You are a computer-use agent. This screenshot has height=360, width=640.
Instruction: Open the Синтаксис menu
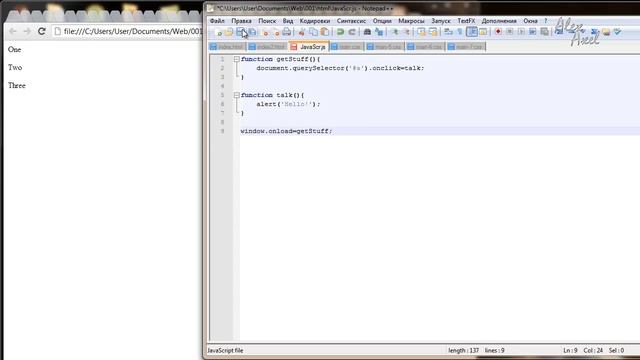351,21
